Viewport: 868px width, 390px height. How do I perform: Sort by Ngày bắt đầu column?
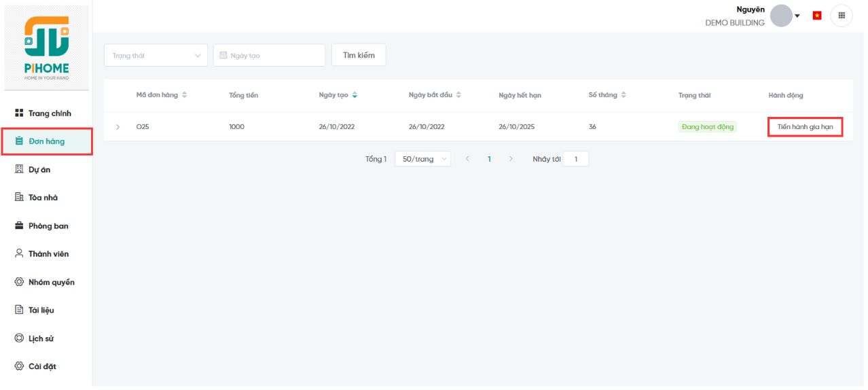458,95
